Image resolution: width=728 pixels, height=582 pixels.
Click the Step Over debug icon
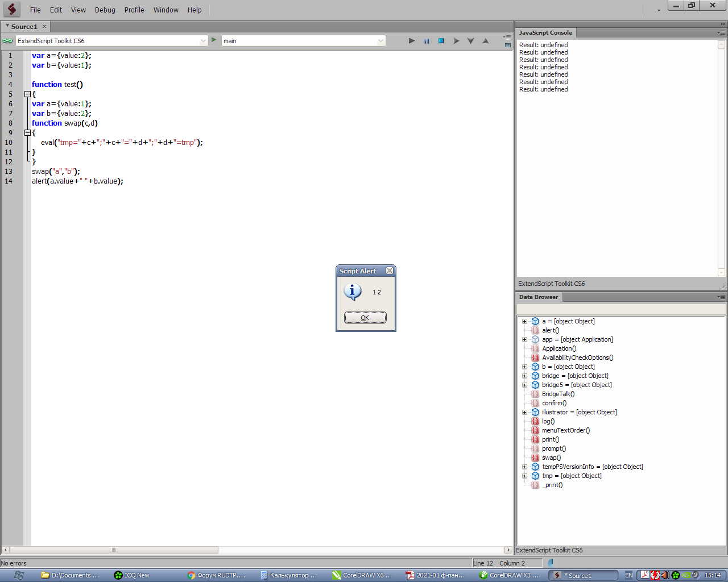[x=456, y=41]
